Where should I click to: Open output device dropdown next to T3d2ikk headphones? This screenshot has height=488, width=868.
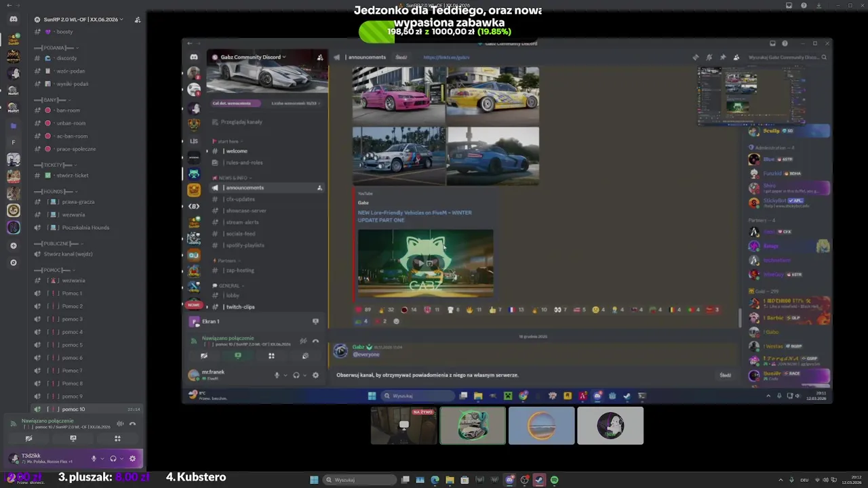pos(121,458)
